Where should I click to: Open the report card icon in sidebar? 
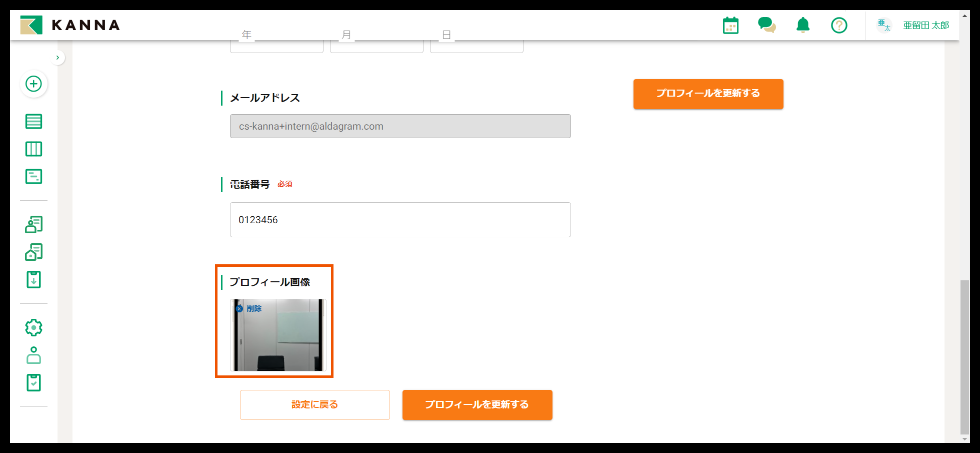pyautogui.click(x=33, y=176)
